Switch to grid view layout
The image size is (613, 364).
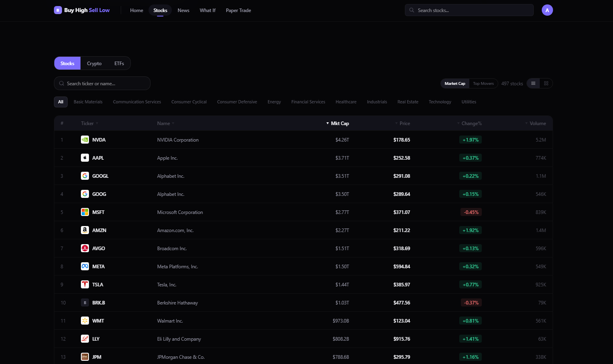point(546,83)
